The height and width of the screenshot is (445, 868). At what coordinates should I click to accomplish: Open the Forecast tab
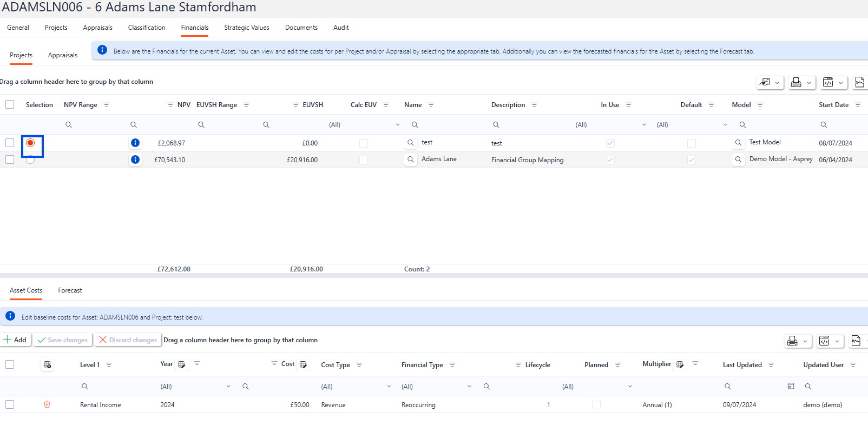pos(70,290)
